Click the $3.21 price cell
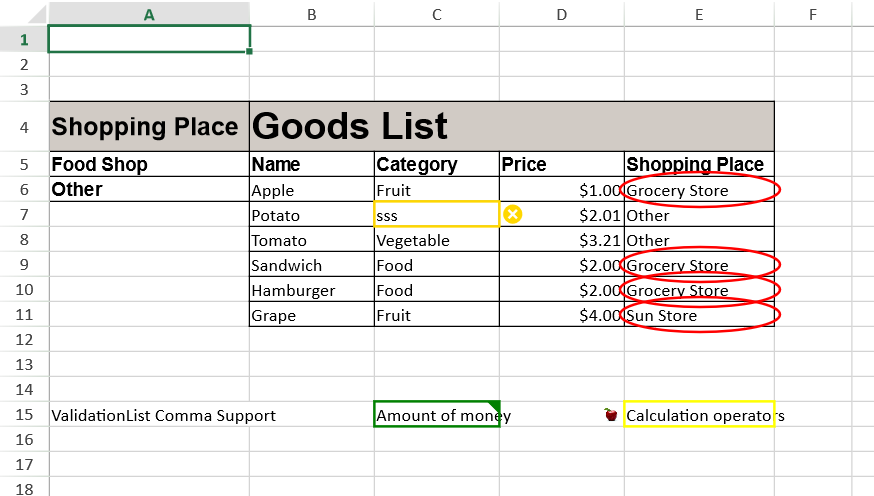Screen dimensions: 874x496 561,240
